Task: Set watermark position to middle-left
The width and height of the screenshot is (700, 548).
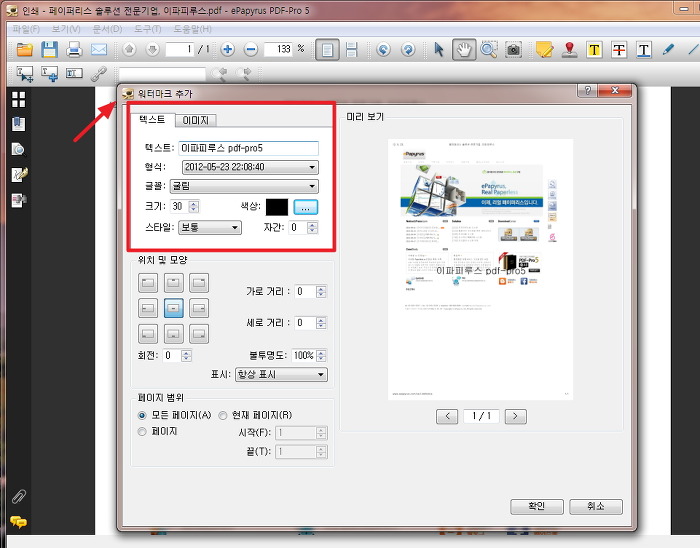Action: 148,308
